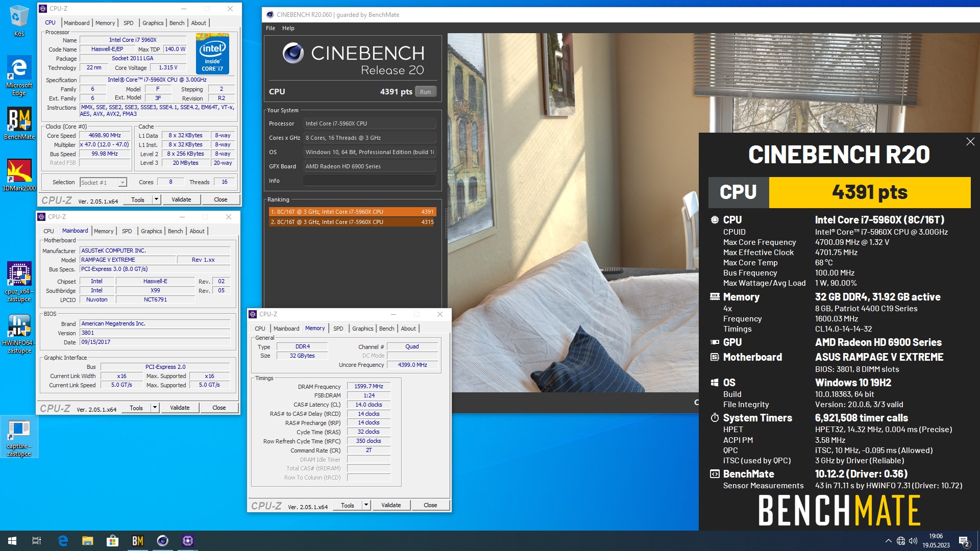
Task: Select ranking entry with score 4391
Action: point(352,212)
